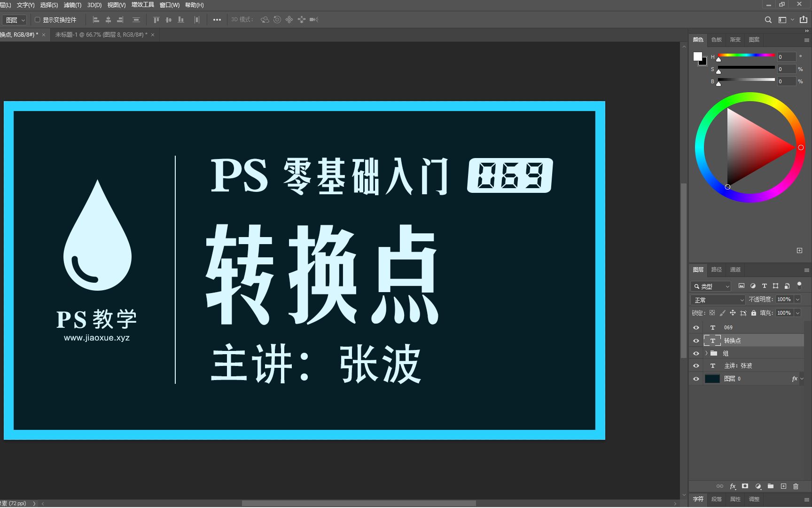812x508 pixels.
Task: Expand the 组 group folder
Action: pos(706,353)
